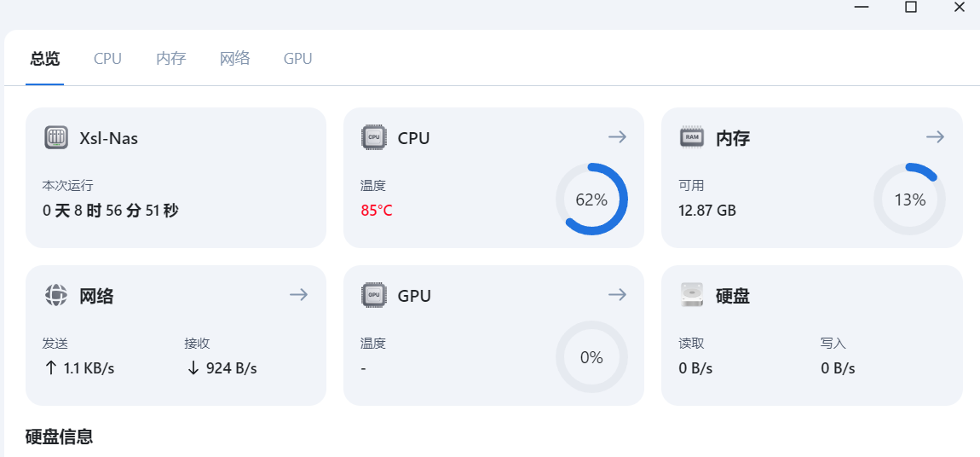
Task: Click the CPU 62% usage ring
Action: click(x=591, y=200)
